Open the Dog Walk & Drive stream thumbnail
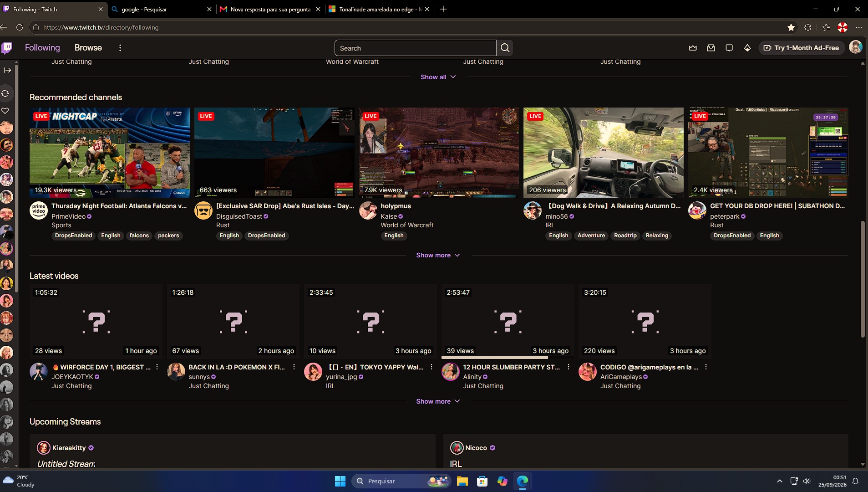 coord(603,153)
